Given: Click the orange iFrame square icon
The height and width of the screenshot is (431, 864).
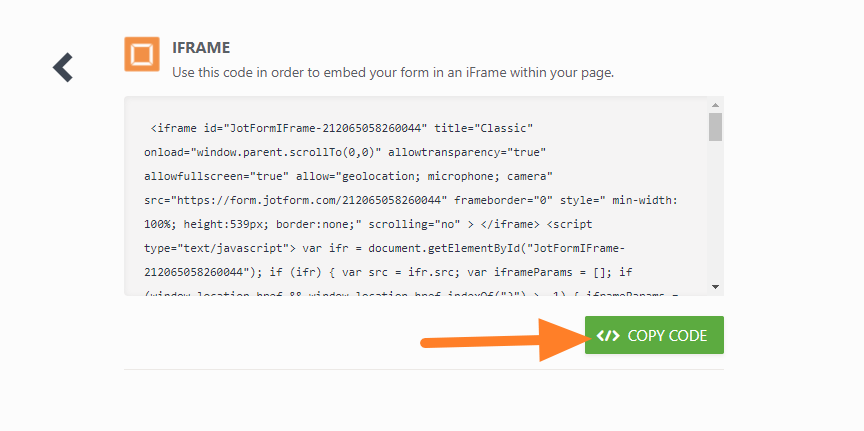Looking at the screenshot, I should click(142, 54).
